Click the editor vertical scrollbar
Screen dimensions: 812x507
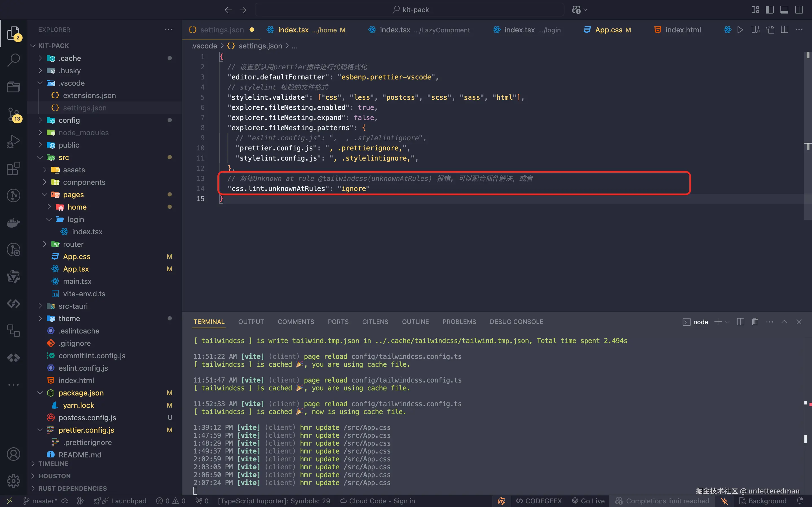coord(808,134)
